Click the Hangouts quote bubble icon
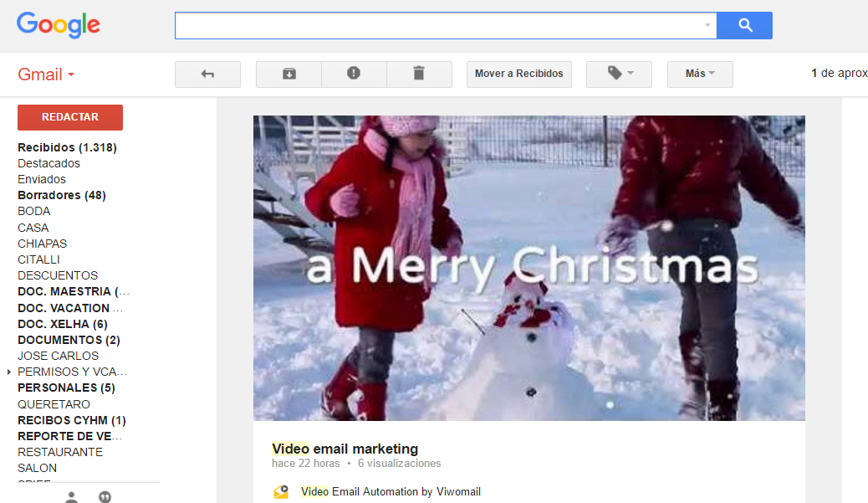Screen dimensions: 868x503 tap(105, 497)
